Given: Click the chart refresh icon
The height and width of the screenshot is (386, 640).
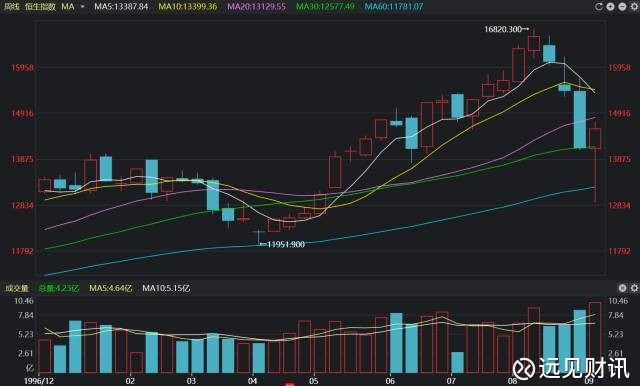Looking at the screenshot, I should click(x=599, y=7).
